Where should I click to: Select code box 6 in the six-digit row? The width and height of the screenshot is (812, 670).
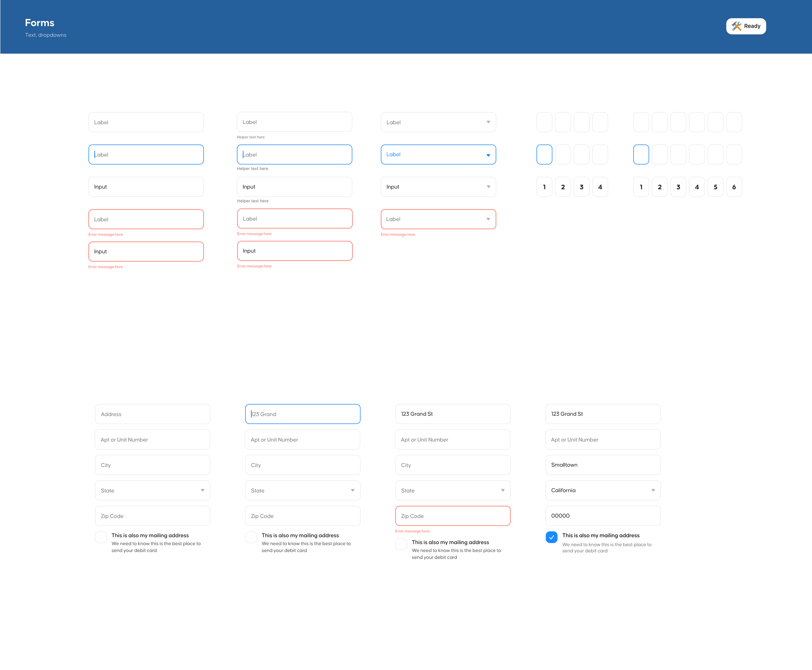(734, 187)
